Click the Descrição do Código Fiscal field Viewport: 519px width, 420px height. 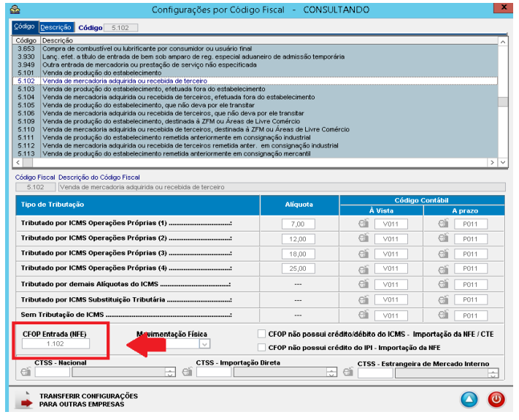pos(282,187)
